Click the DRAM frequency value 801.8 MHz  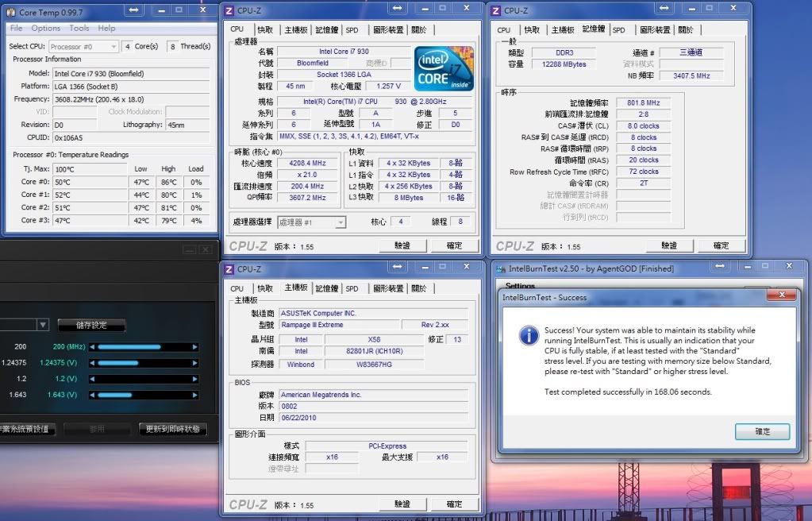(643, 102)
